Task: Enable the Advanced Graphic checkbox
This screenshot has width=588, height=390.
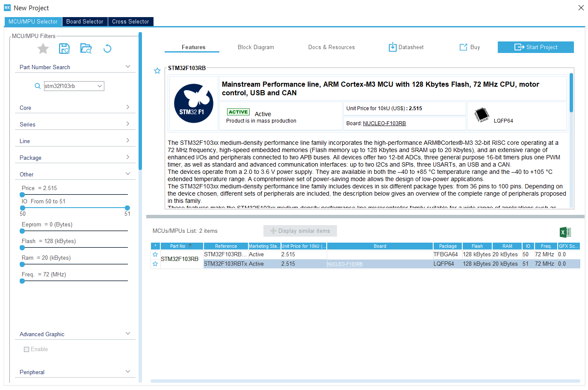Action: click(27, 349)
